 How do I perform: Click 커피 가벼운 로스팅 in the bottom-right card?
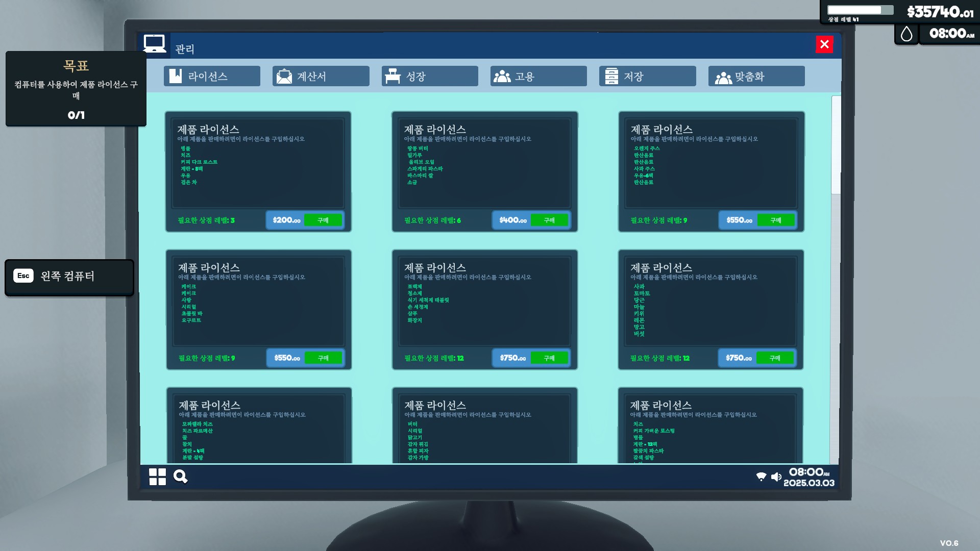pyautogui.click(x=654, y=431)
